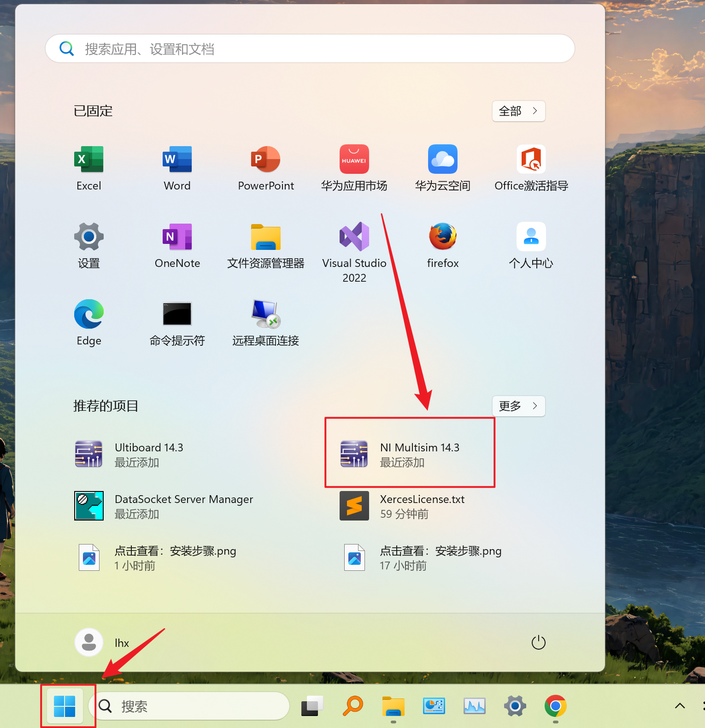Launch Word from pinned apps

click(177, 168)
